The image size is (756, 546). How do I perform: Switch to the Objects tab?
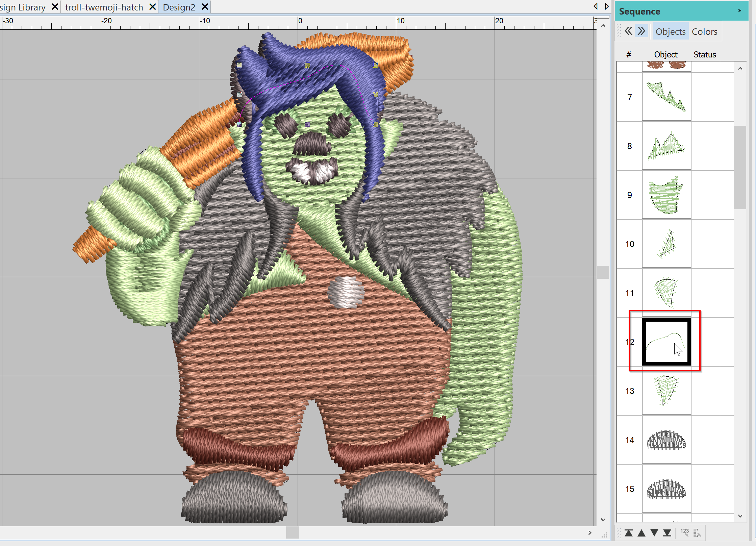pos(670,31)
